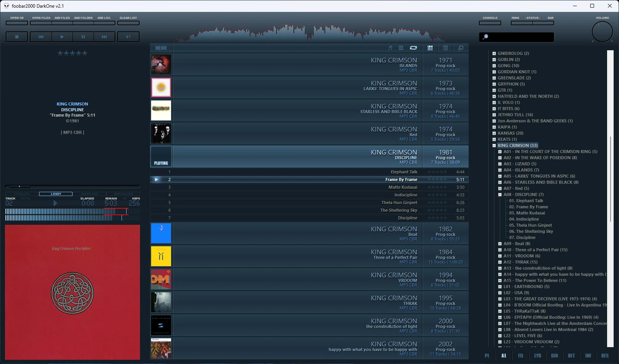Collapse the A08 - DISCIPLINE album node
This screenshot has width=619, height=364.
(500, 194)
